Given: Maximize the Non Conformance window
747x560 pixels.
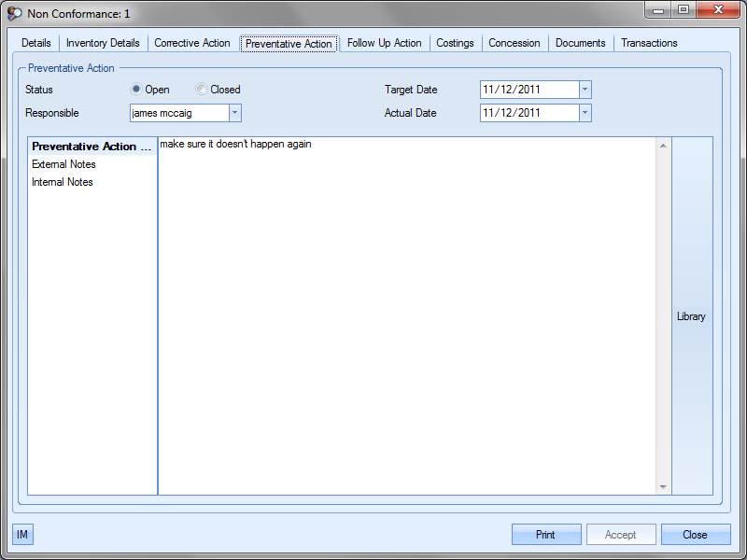Looking at the screenshot, I should click(684, 10).
